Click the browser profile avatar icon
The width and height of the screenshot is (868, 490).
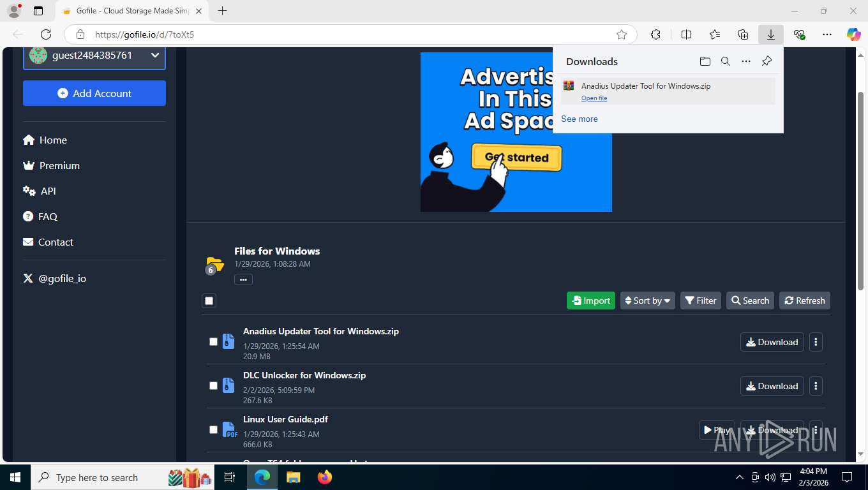[x=13, y=11]
